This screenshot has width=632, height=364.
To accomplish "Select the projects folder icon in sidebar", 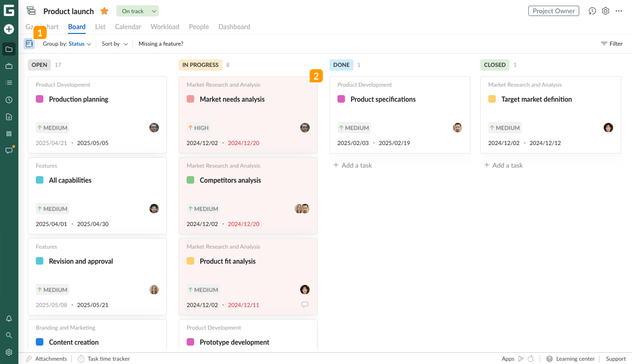I will pyautogui.click(x=9, y=49).
